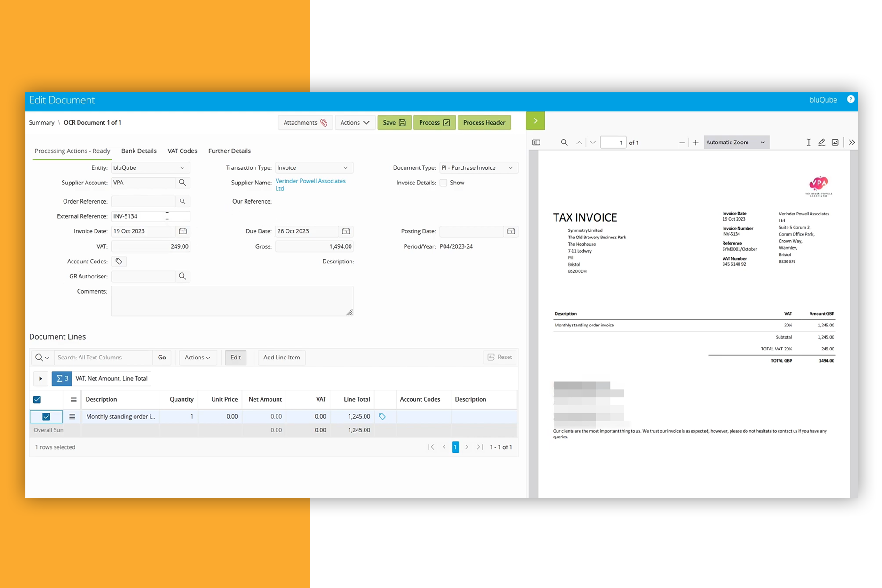Deselect the Monthly standing order row checkbox
This screenshot has height=588, width=882.
[46, 416]
